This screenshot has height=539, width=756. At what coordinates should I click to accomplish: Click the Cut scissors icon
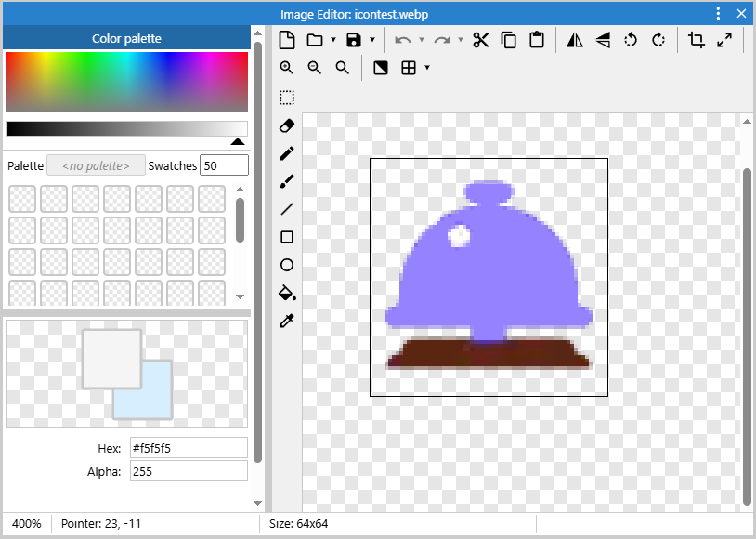480,40
